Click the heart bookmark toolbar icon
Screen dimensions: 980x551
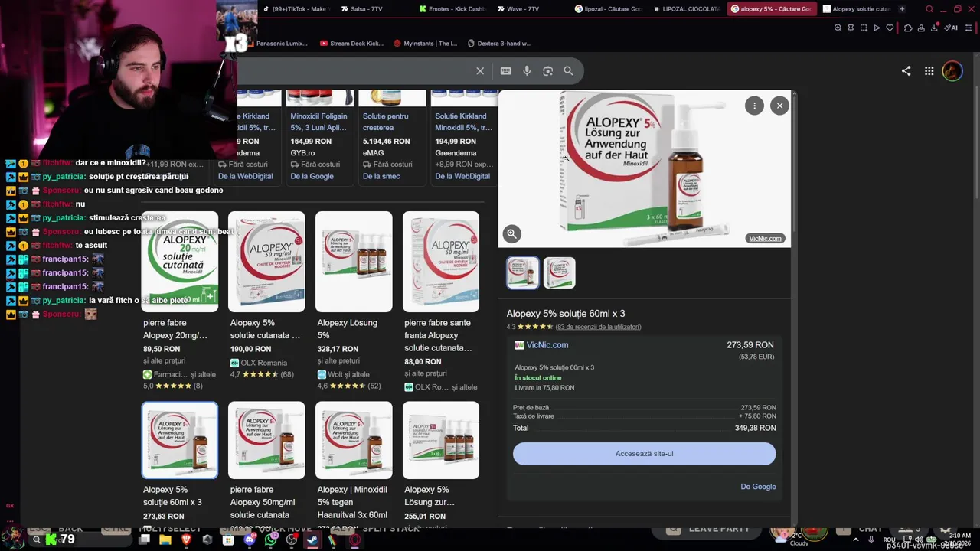[890, 28]
